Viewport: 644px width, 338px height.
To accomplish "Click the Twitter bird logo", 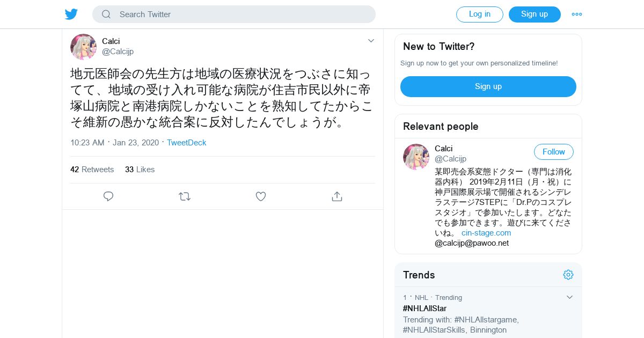I will 71,14.
